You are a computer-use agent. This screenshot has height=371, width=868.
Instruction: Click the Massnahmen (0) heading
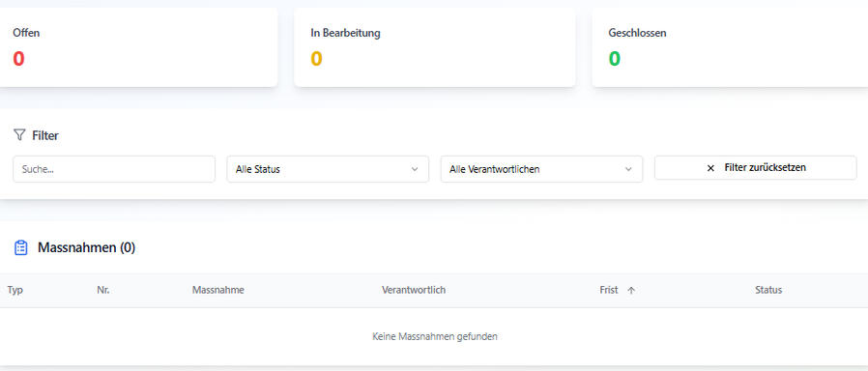tap(86, 247)
